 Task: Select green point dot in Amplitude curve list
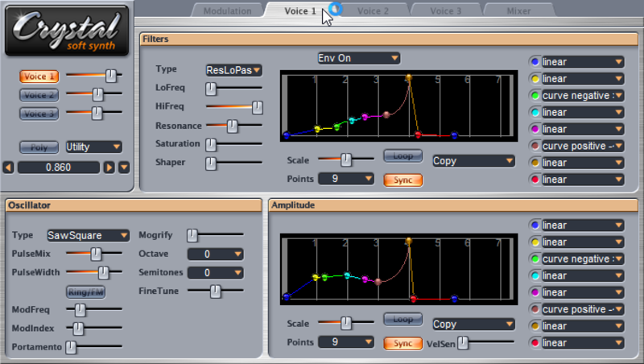[535, 259]
